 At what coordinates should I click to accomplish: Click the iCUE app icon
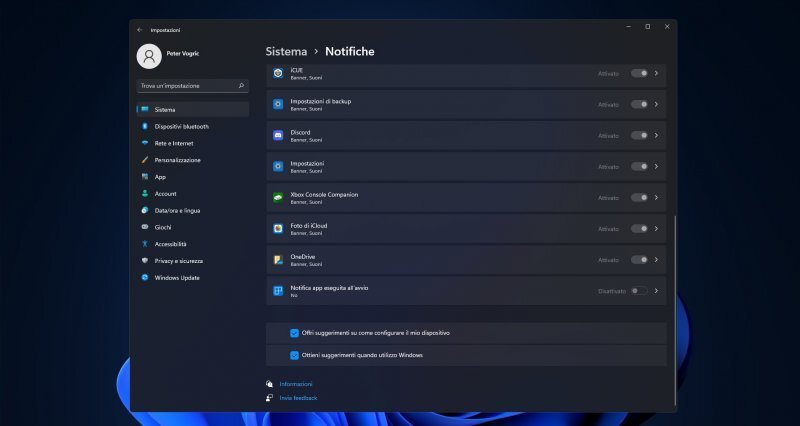[x=278, y=73]
